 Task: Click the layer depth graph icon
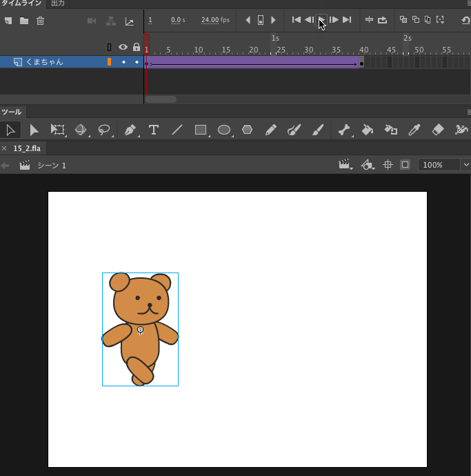[129, 21]
